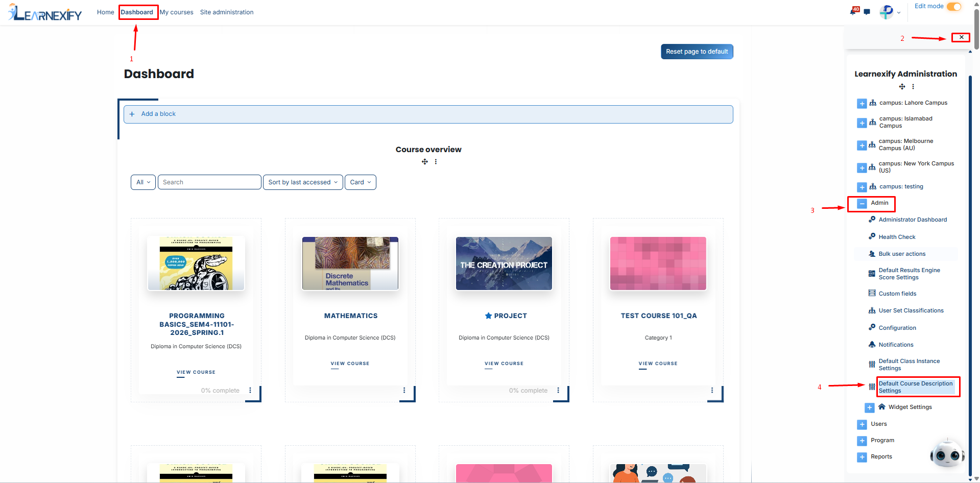Click the Learnexify logo
Image resolution: width=980 pixels, height=483 pixels.
pos(45,12)
